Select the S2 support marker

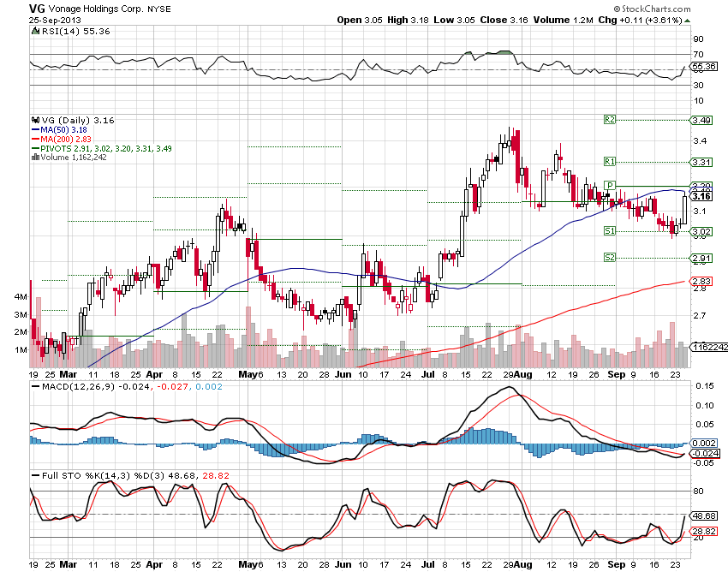point(610,257)
